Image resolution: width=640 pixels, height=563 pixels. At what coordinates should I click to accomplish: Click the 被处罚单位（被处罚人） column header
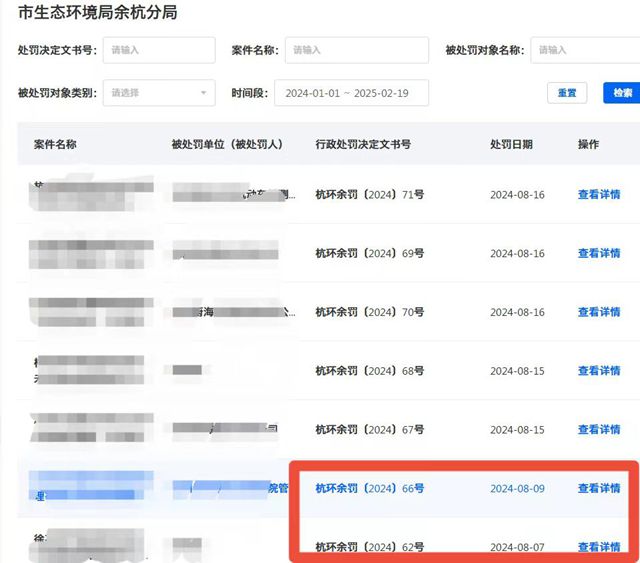(227, 144)
